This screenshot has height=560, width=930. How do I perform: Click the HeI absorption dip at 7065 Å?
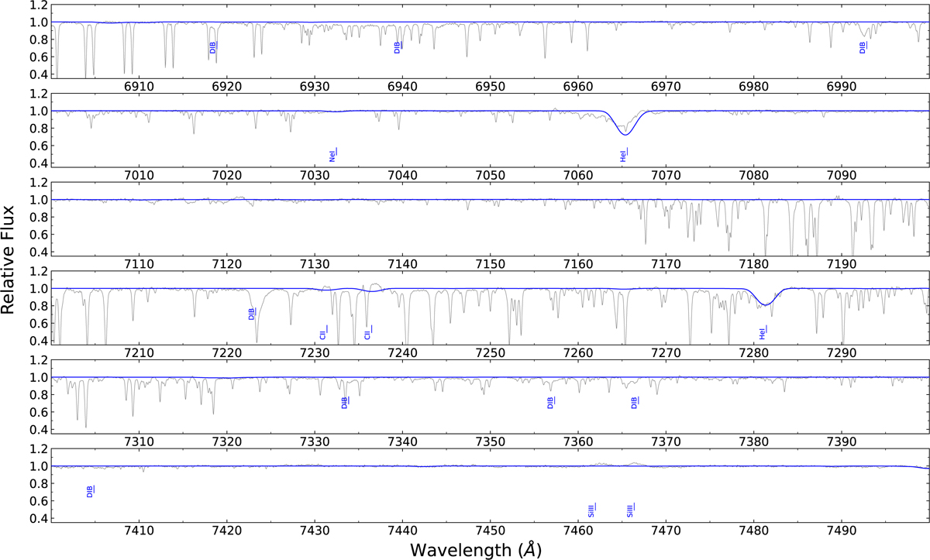click(x=624, y=134)
